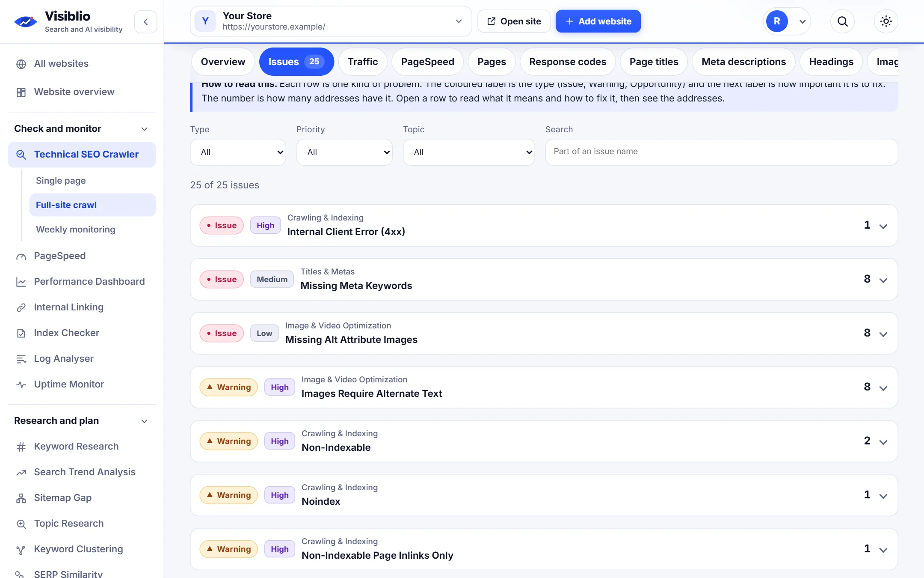Expand the Images Require Alternate Text row

(544, 387)
